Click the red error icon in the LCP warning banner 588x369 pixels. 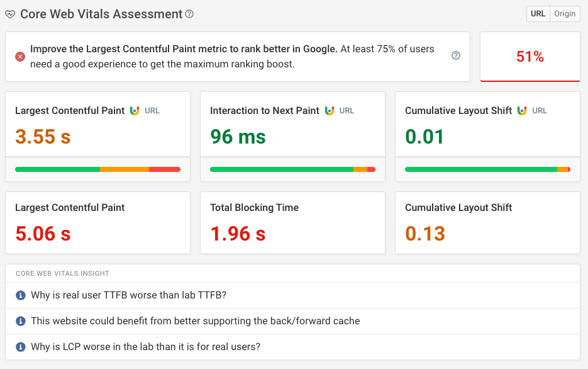tap(20, 57)
